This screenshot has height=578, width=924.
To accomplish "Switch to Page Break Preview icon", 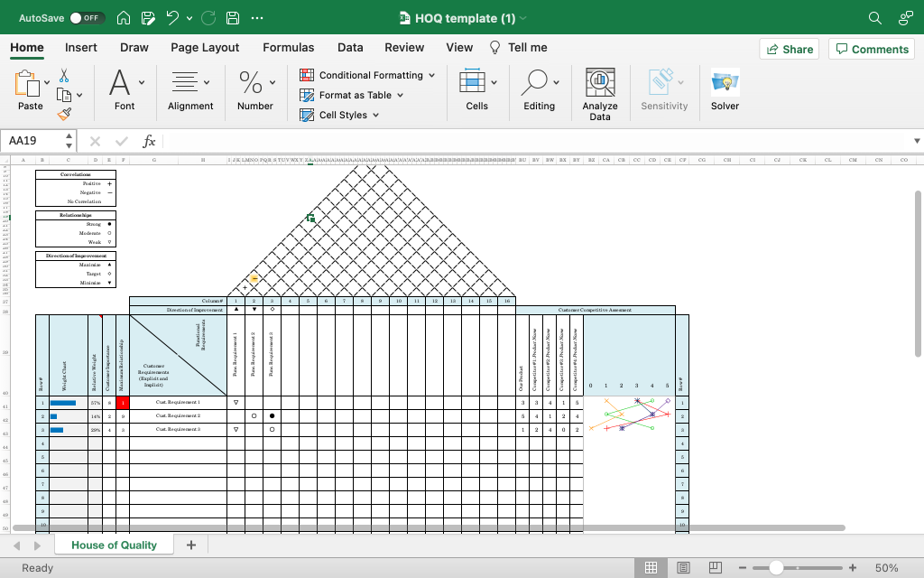I will (x=715, y=568).
